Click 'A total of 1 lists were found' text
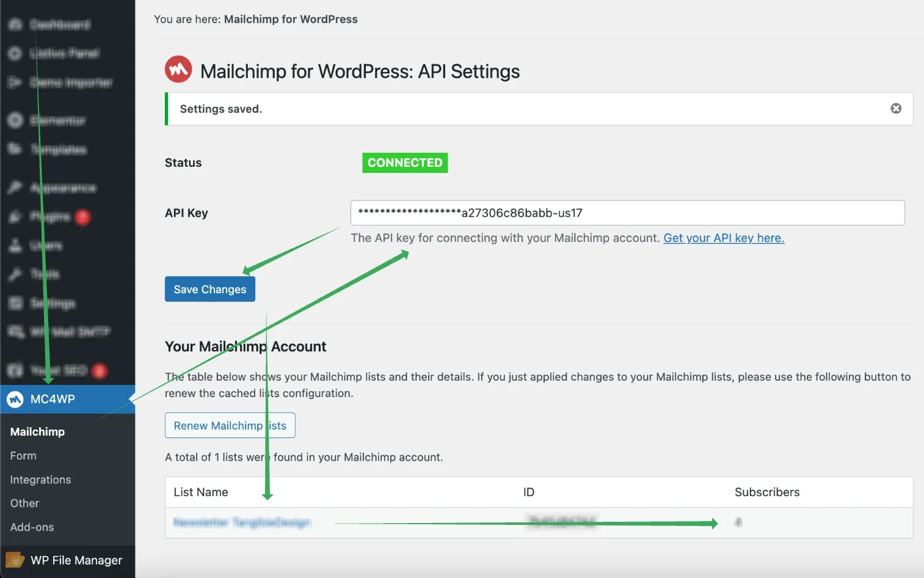Screen dimensions: 924x578 pos(304,457)
